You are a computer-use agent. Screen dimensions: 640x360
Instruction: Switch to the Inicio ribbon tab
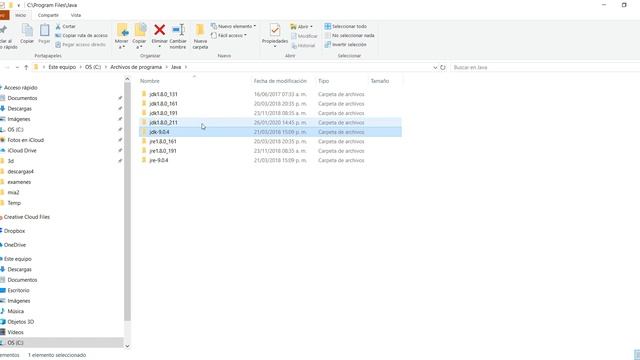20,15
